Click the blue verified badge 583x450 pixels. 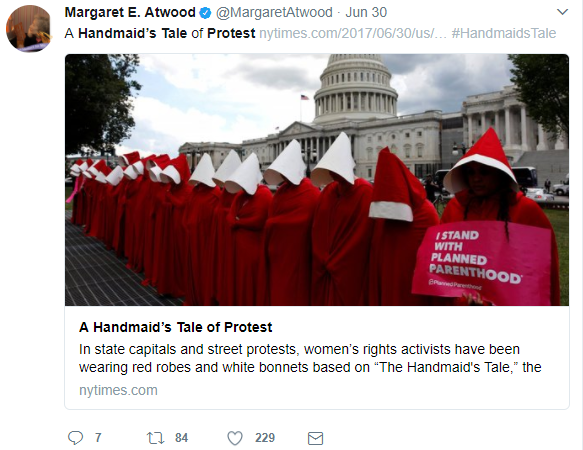[x=205, y=13]
